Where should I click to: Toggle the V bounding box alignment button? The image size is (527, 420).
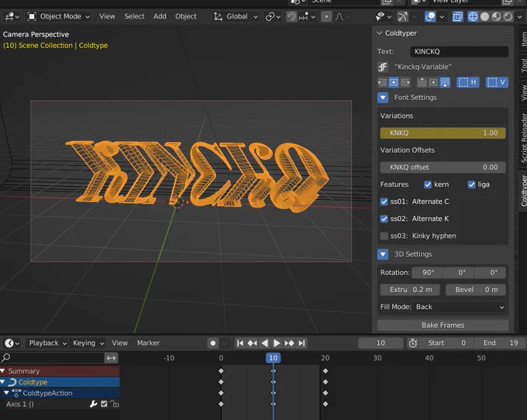tap(497, 82)
